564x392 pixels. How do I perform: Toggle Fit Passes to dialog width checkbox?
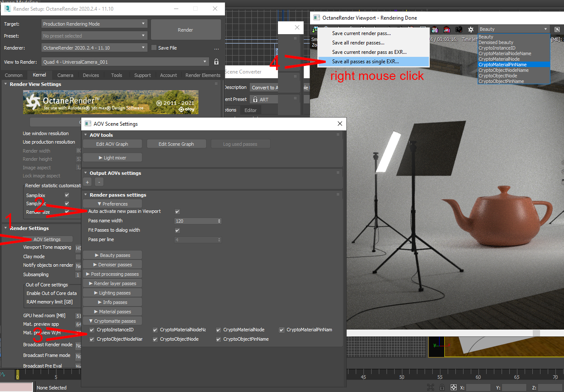(177, 230)
